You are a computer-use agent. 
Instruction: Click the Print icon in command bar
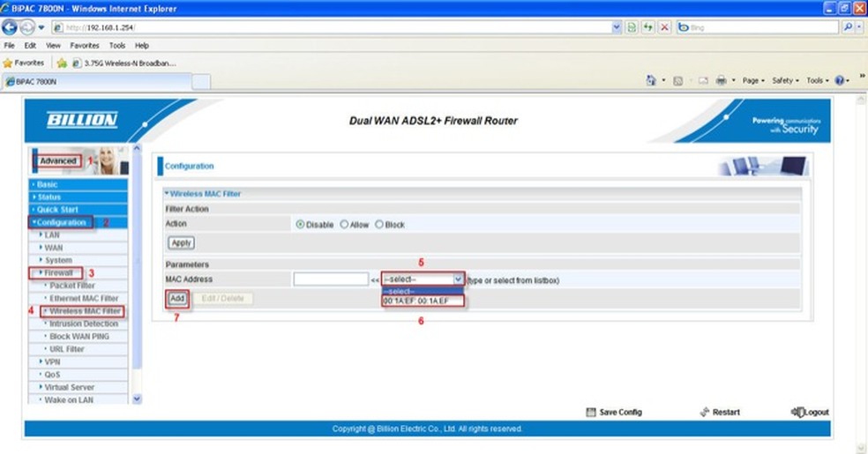[721, 81]
